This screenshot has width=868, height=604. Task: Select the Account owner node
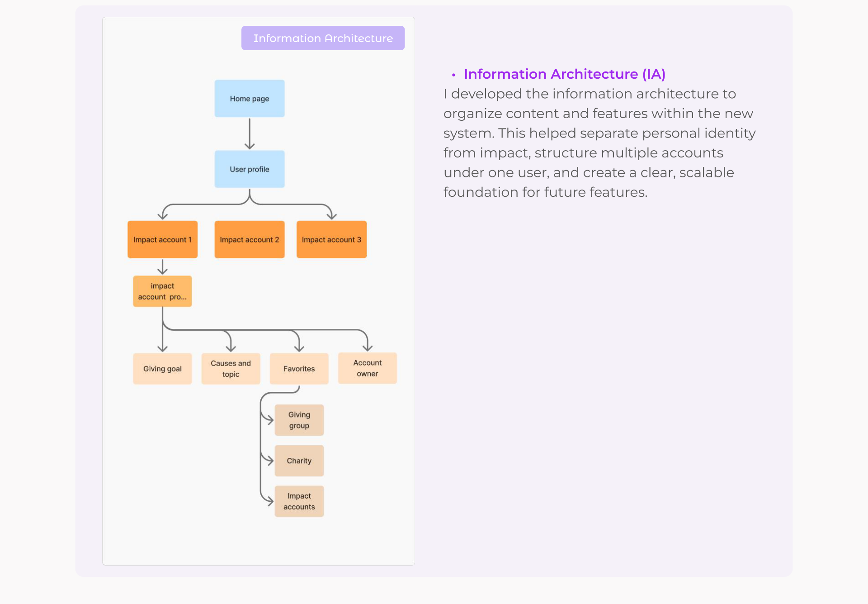(368, 368)
